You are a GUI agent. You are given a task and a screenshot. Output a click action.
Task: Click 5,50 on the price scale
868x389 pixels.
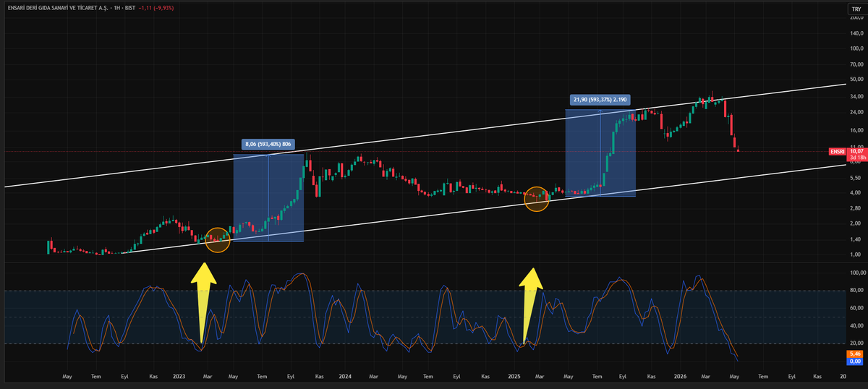click(x=856, y=177)
